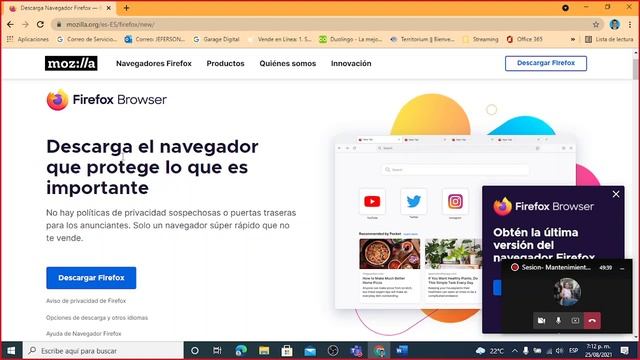Open the Aplicaciones bookmarks shortcut

[x=28, y=39]
